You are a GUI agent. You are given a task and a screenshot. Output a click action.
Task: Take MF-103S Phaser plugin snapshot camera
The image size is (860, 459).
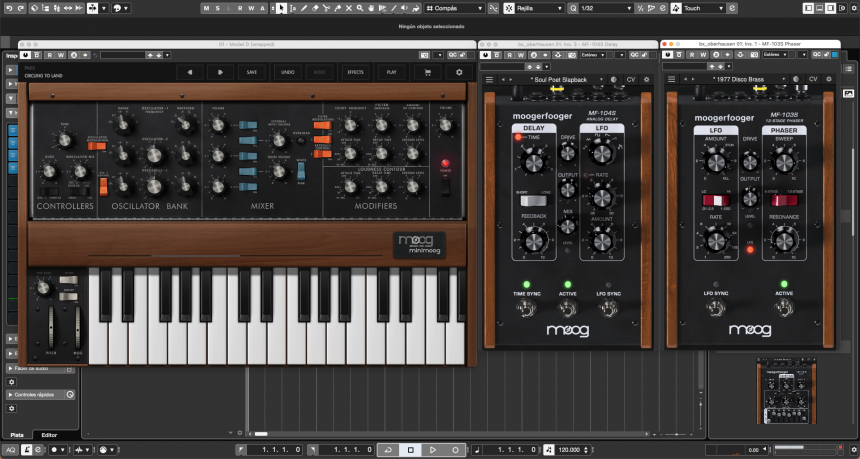752,55
